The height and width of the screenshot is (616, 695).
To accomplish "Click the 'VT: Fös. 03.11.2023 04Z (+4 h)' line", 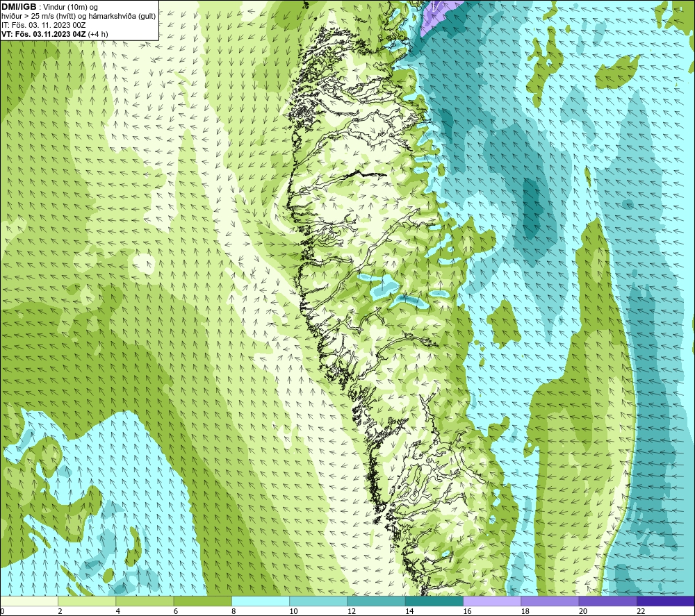I will tap(54, 33).
